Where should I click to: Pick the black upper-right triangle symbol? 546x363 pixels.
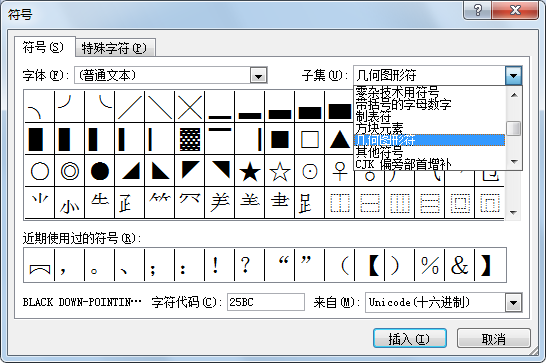[220, 171]
